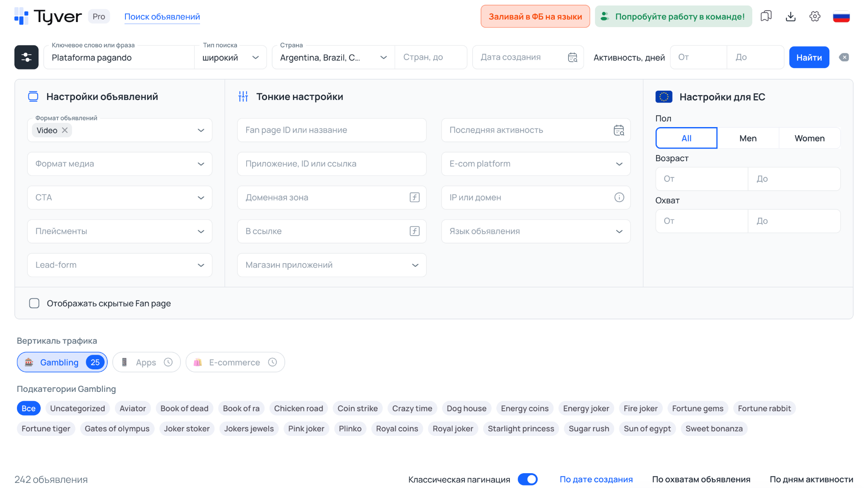Image resolution: width=868 pixels, height=488 pixels.
Task: Click the Russian flag language icon
Action: [841, 17]
